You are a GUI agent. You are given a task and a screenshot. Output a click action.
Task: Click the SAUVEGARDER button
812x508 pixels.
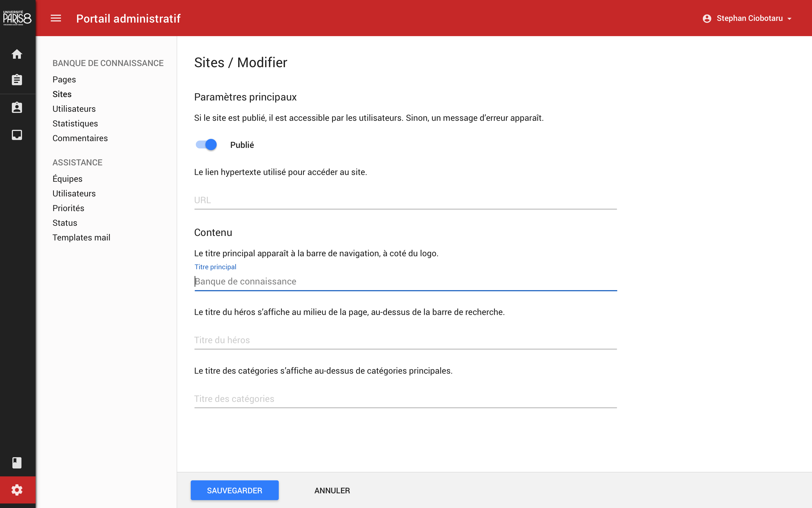click(x=234, y=490)
